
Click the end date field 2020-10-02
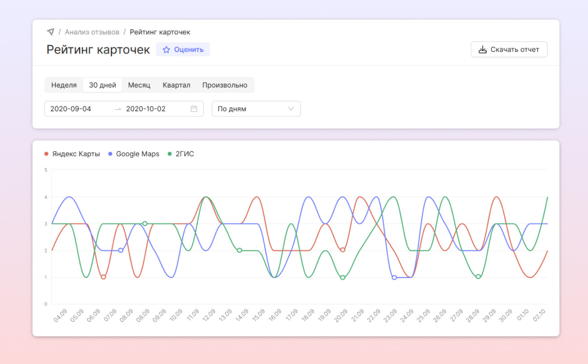146,109
